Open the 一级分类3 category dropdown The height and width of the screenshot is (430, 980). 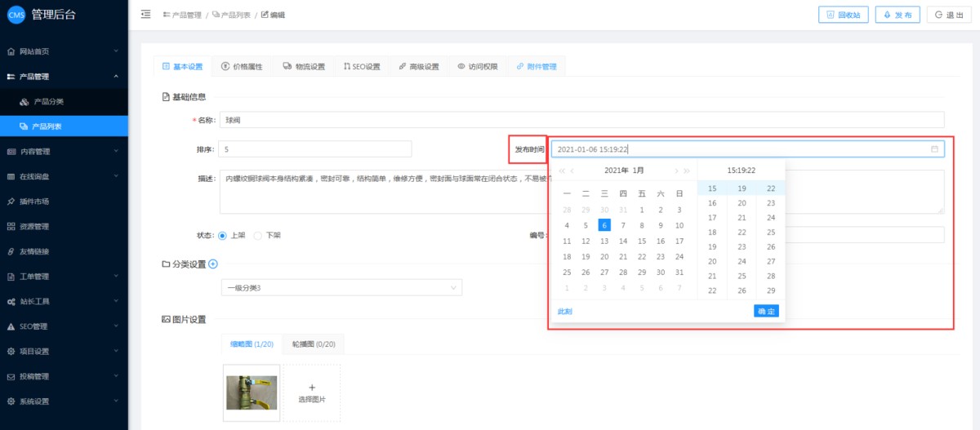click(341, 287)
